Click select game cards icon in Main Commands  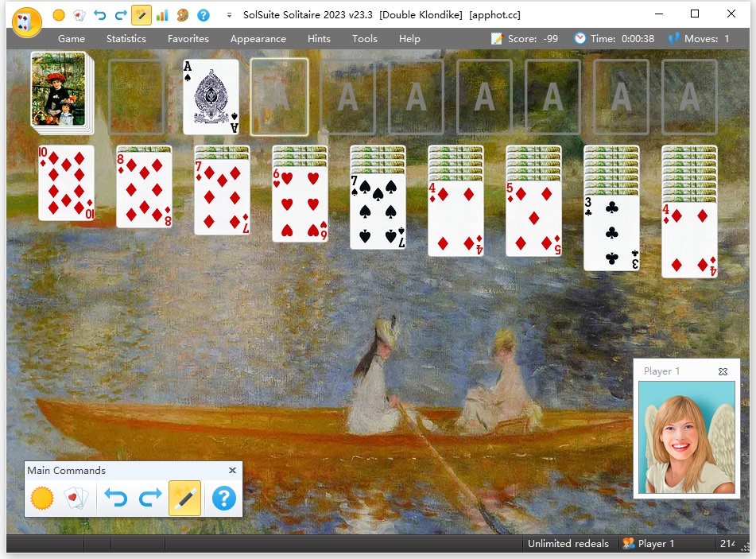point(76,499)
